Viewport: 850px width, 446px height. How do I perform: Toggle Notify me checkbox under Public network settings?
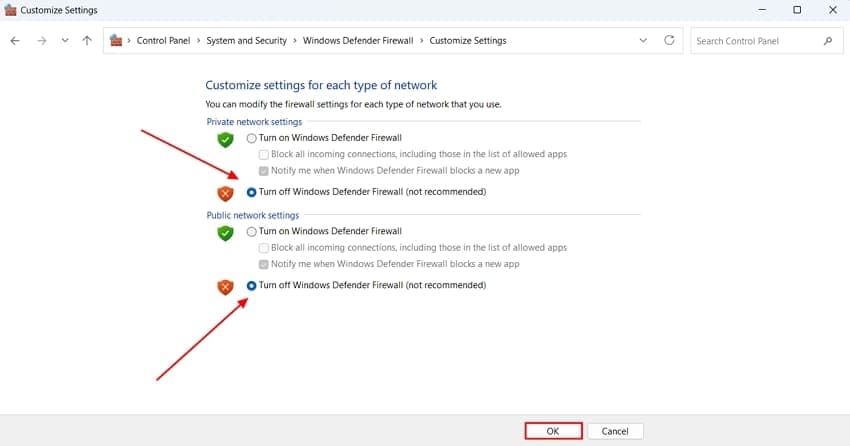pyautogui.click(x=263, y=264)
